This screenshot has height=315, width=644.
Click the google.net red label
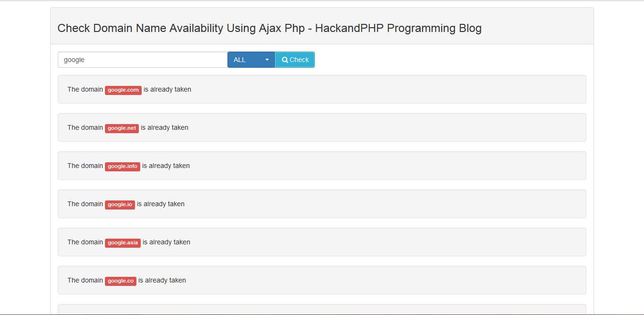(x=122, y=128)
